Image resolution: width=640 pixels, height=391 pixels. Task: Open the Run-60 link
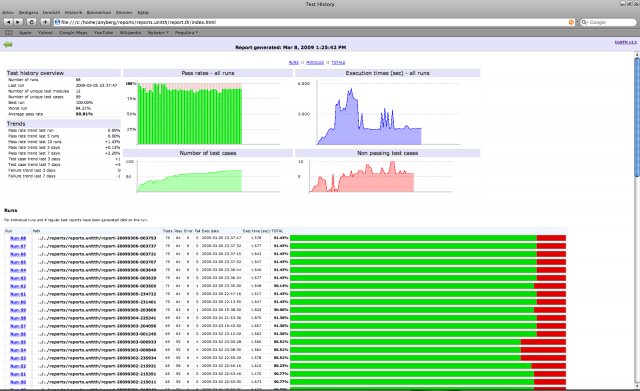pyautogui.click(x=18, y=302)
